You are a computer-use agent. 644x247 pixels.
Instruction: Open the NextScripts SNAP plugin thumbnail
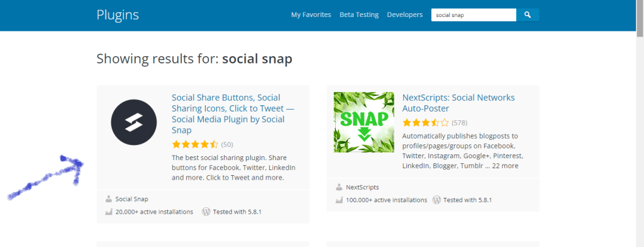[x=364, y=122]
